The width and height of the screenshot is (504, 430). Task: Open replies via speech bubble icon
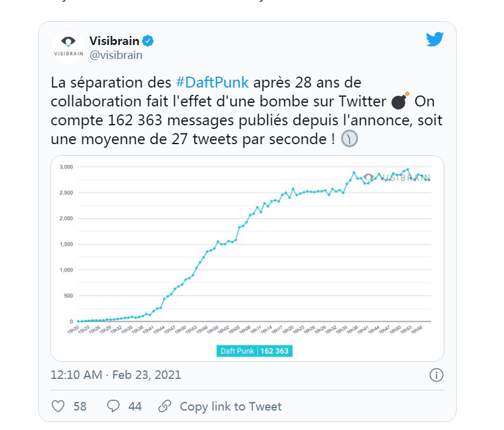[x=113, y=406]
